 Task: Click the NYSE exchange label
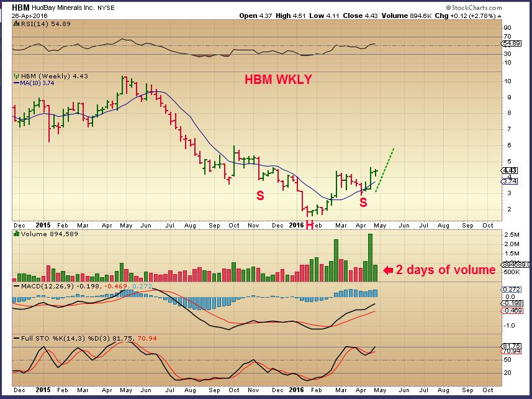[x=106, y=8]
